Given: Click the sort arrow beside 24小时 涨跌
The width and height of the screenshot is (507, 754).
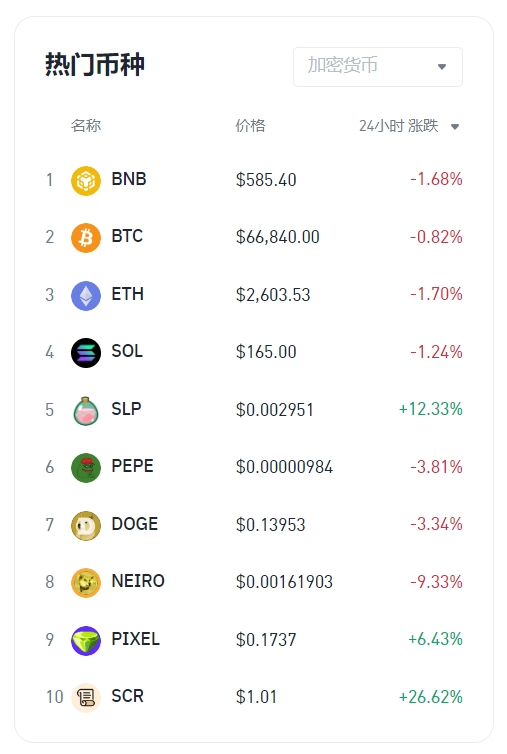Looking at the screenshot, I should tap(455, 127).
